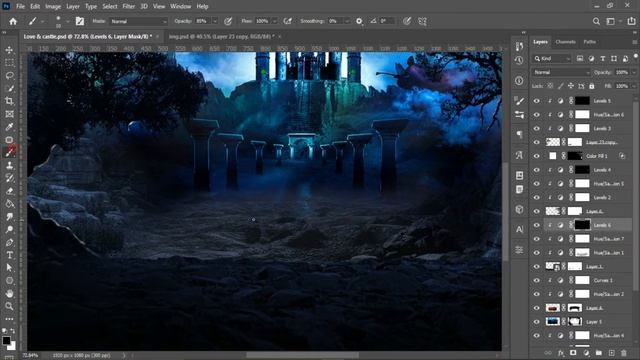Screen dimensions: 640x360
Task: Create a new layer with the plus icon
Action: (611, 353)
